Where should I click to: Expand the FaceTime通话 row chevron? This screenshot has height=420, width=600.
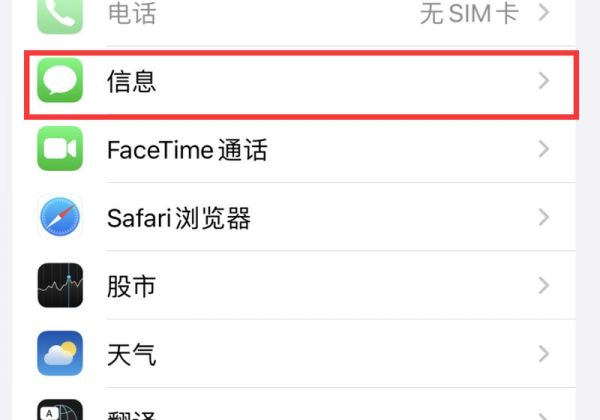(x=544, y=150)
